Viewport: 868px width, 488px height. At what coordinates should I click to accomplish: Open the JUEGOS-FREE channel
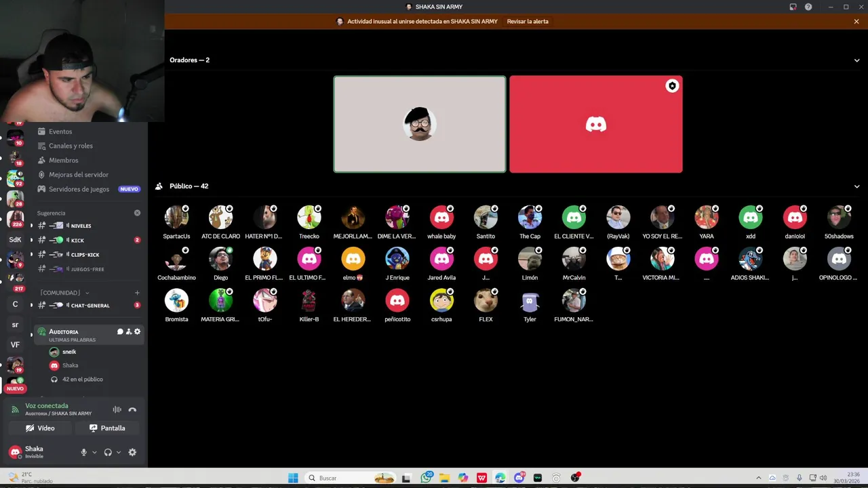(x=88, y=269)
